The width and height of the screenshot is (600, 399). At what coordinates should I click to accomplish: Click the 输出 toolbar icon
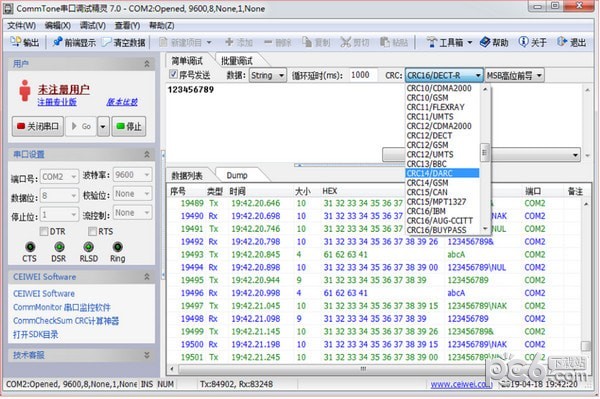15,41
